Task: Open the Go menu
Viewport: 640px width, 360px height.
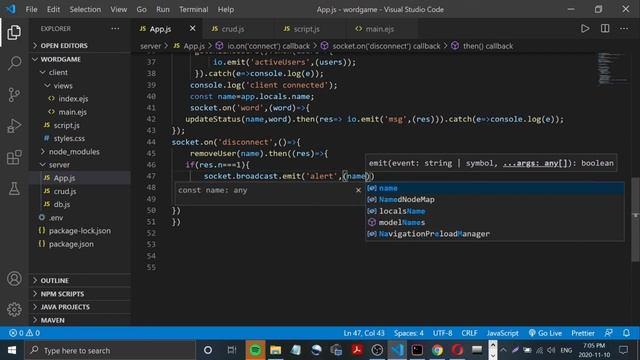Action: click(x=141, y=9)
